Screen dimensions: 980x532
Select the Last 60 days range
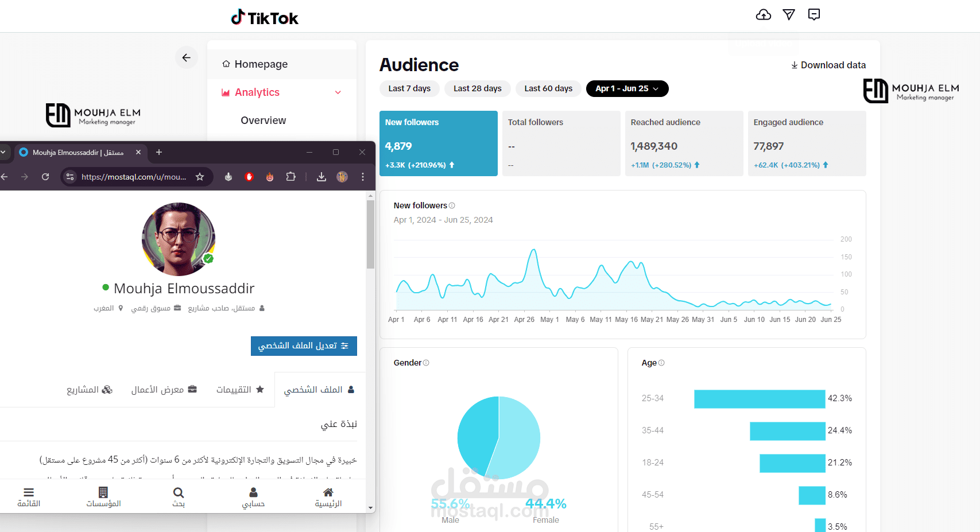coord(548,88)
